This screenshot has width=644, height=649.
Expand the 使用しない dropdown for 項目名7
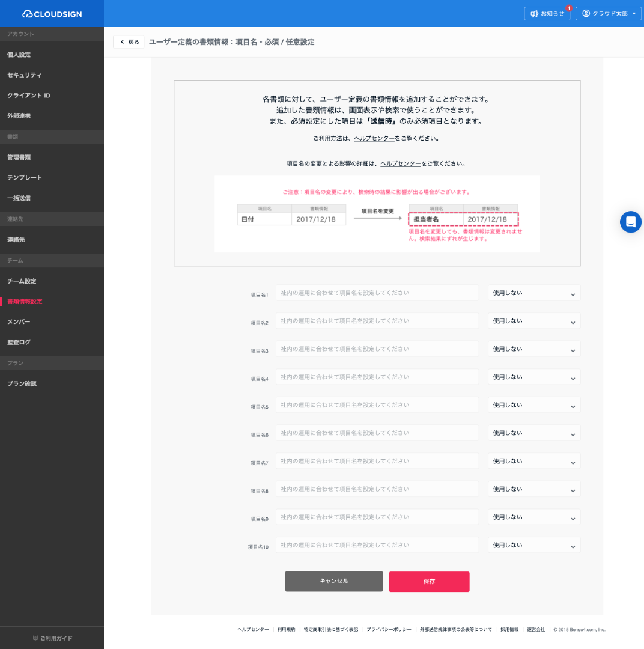coord(534,461)
